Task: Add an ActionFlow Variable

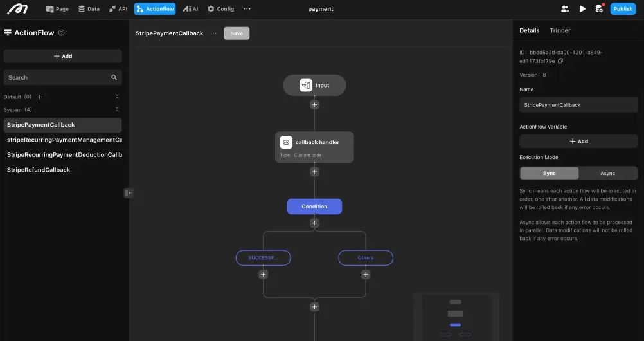Action: (x=578, y=141)
